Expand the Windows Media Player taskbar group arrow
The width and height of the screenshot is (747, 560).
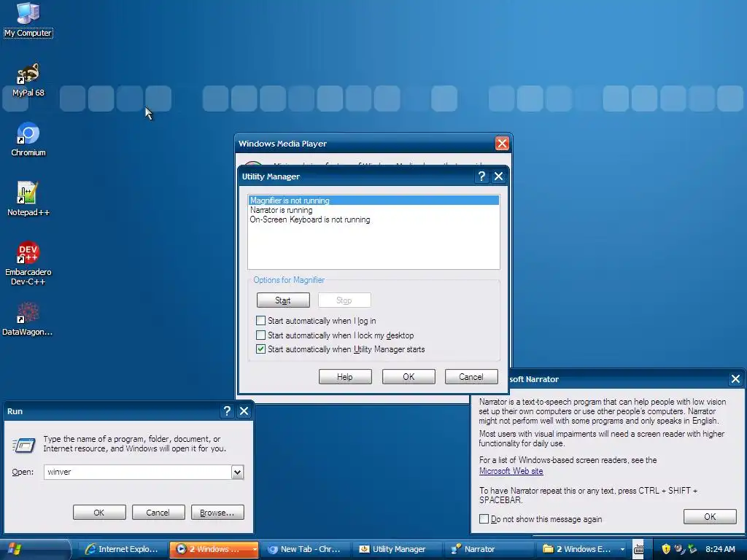click(255, 549)
